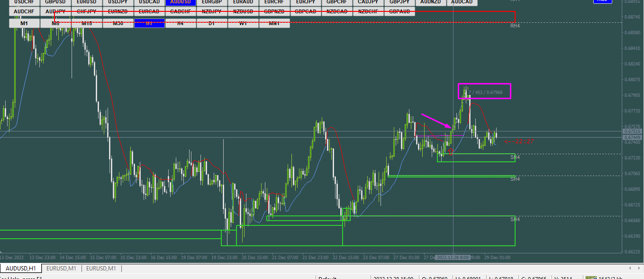Open the AUDUSD,H1 chart tab
This screenshot has height=279, width=644.
20,269
